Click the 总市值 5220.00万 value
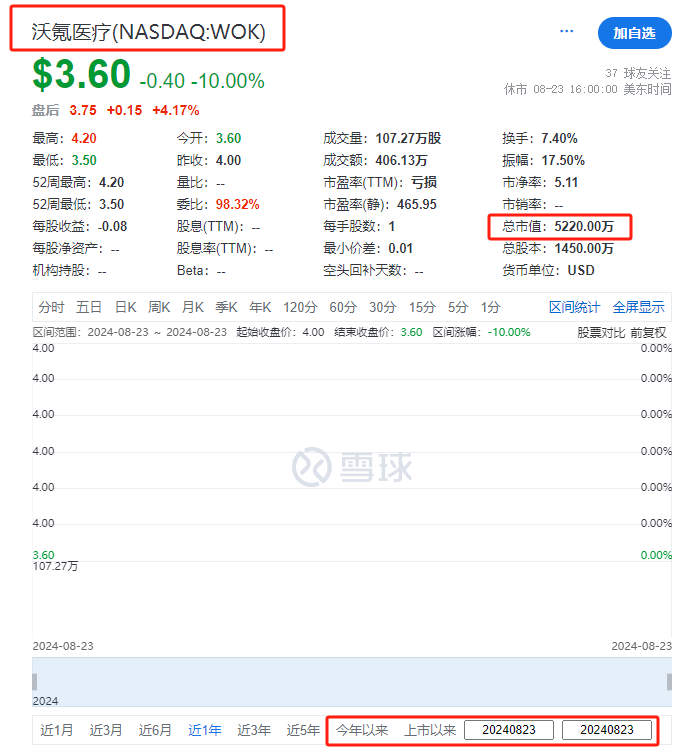 pyautogui.click(x=584, y=226)
